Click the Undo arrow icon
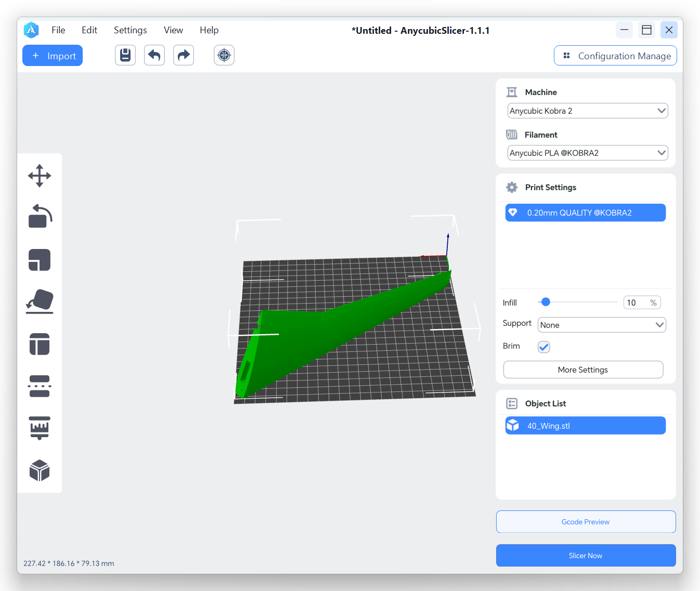This screenshot has height=591, width=700. click(x=154, y=55)
